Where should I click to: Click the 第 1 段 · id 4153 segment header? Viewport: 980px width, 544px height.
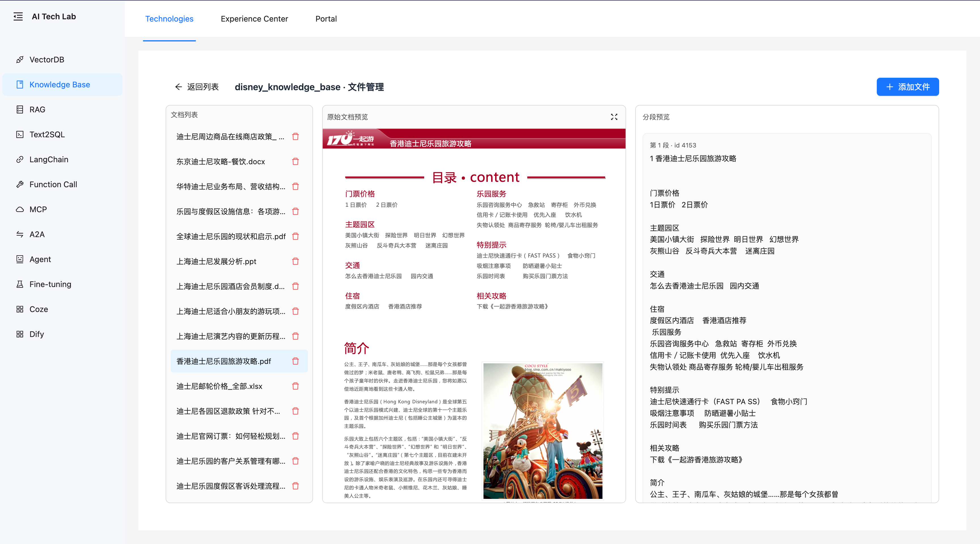click(x=673, y=145)
